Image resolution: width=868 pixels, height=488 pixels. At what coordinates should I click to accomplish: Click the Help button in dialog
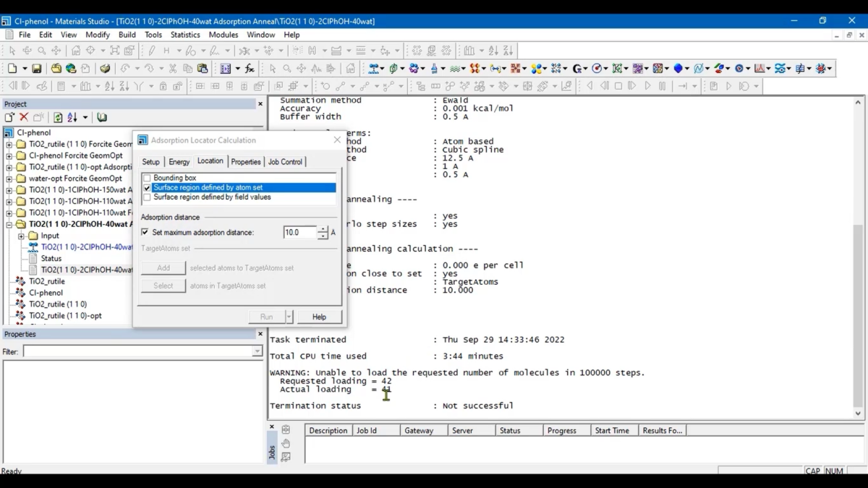click(x=319, y=317)
